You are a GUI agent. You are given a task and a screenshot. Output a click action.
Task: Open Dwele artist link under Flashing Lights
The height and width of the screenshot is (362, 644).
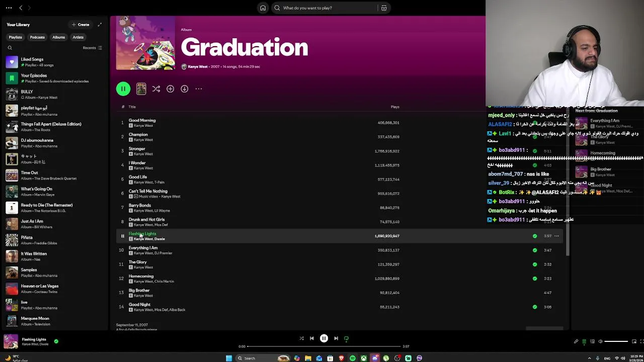159,239
